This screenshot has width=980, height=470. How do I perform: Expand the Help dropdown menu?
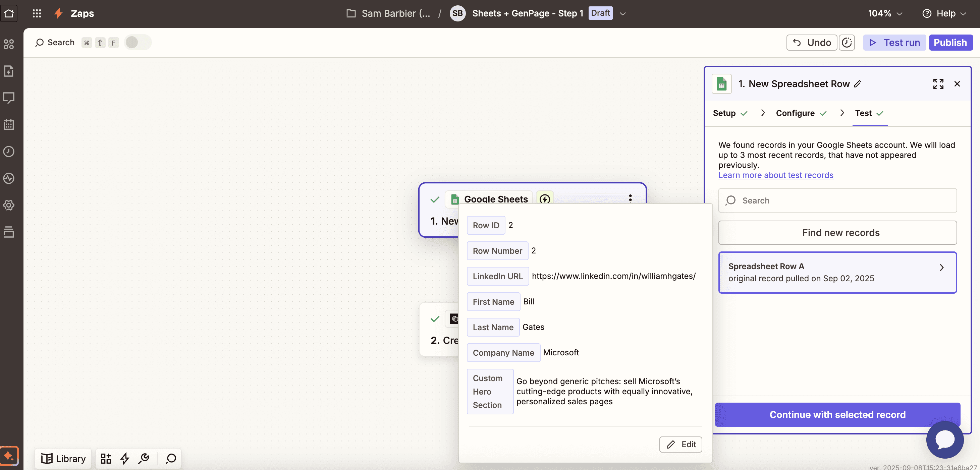(945, 14)
